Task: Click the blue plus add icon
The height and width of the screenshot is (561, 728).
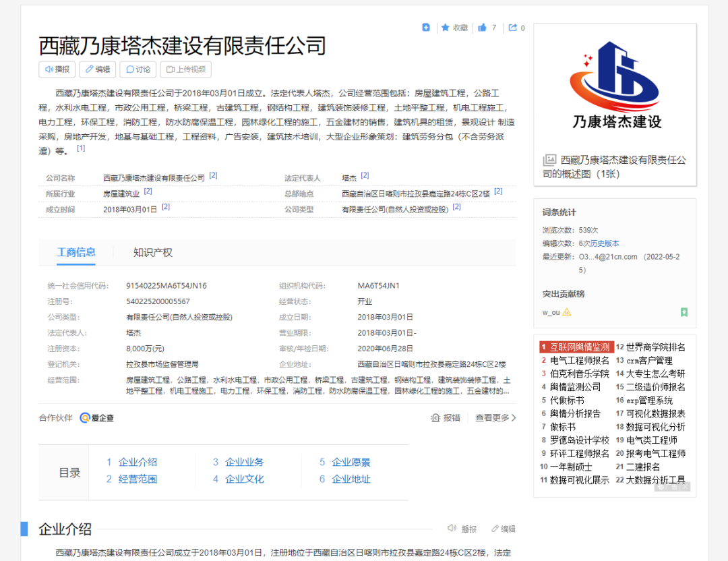Action: pos(426,28)
